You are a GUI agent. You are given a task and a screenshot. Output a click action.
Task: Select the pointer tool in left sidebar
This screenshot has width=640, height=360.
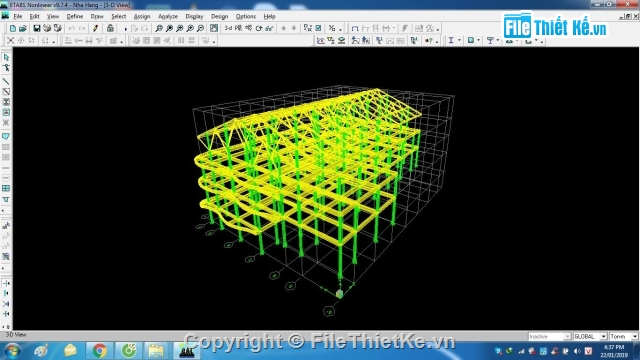tap(6, 58)
